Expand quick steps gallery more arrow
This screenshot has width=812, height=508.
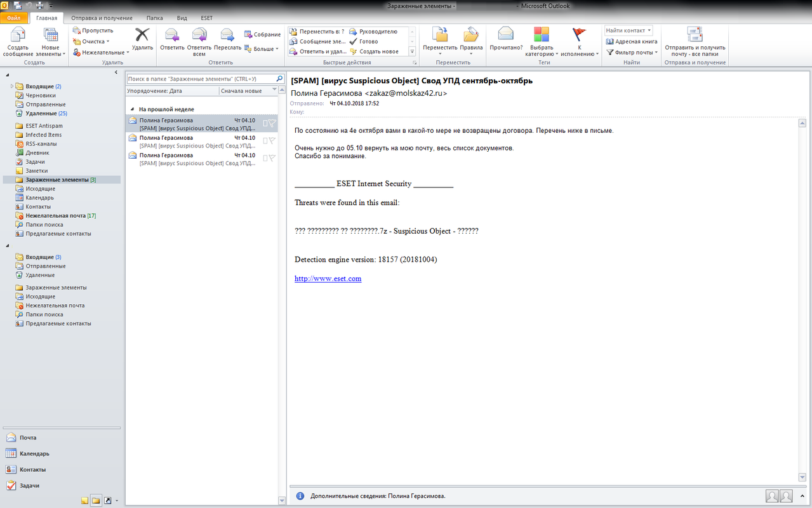pos(412,51)
